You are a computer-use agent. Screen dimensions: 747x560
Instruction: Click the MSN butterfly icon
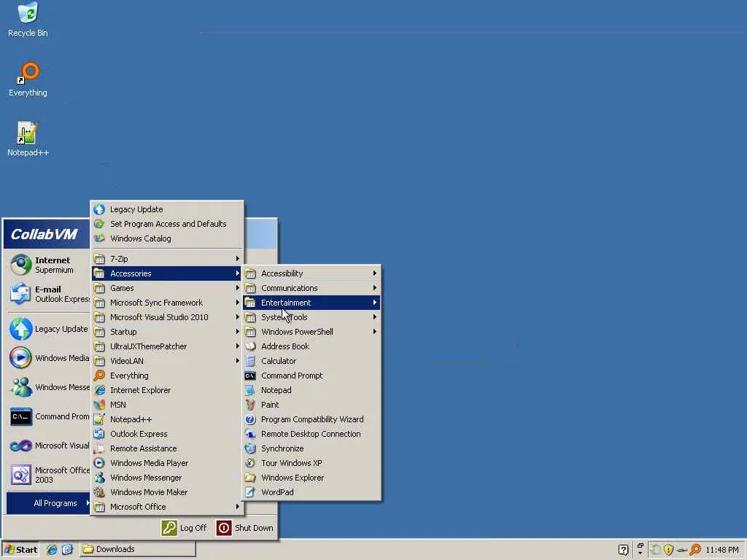(x=99, y=405)
